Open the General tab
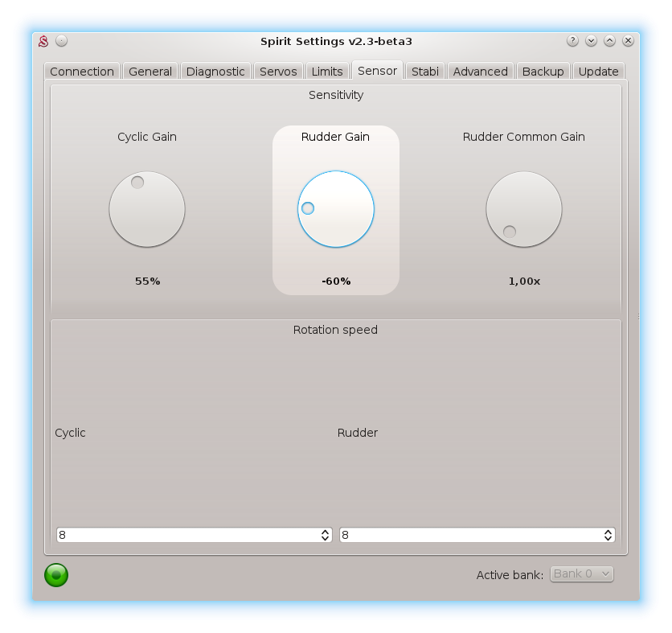672x633 pixels. (x=150, y=72)
